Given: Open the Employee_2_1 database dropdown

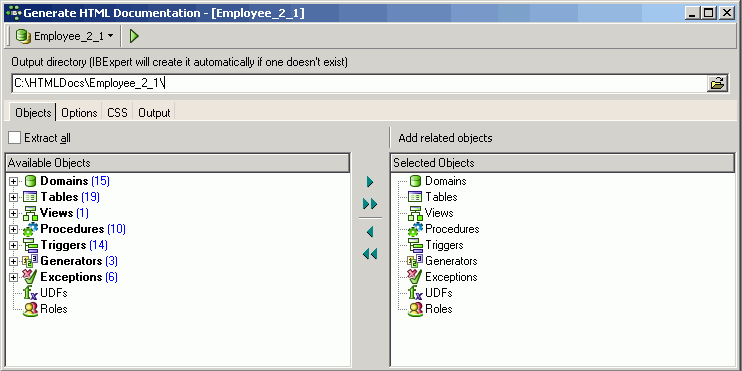Looking at the screenshot, I should (64, 36).
